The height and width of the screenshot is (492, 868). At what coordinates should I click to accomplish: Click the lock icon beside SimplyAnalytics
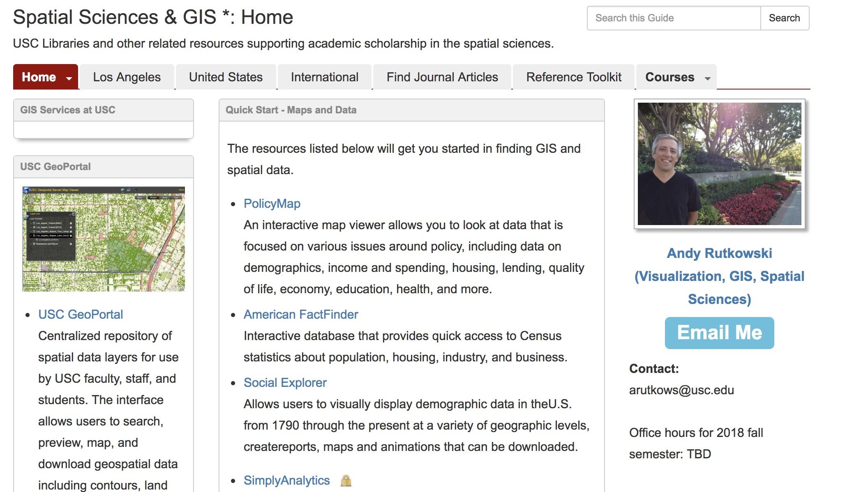pyautogui.click(x=346, y=481)
